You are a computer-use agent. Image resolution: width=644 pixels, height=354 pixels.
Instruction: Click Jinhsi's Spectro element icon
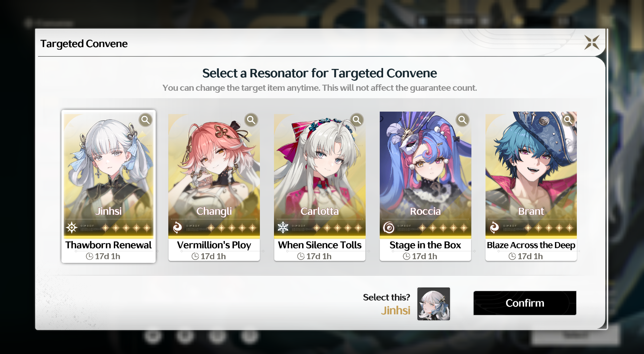(72, 228)
